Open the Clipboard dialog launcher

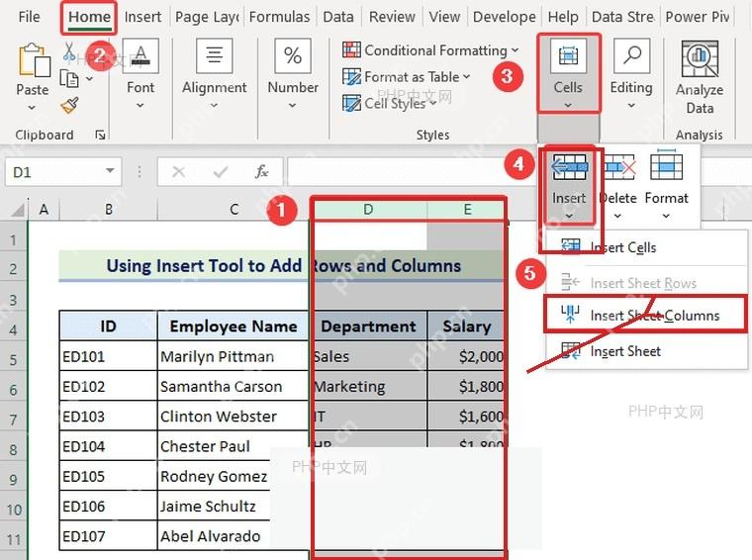click(100, 136)
